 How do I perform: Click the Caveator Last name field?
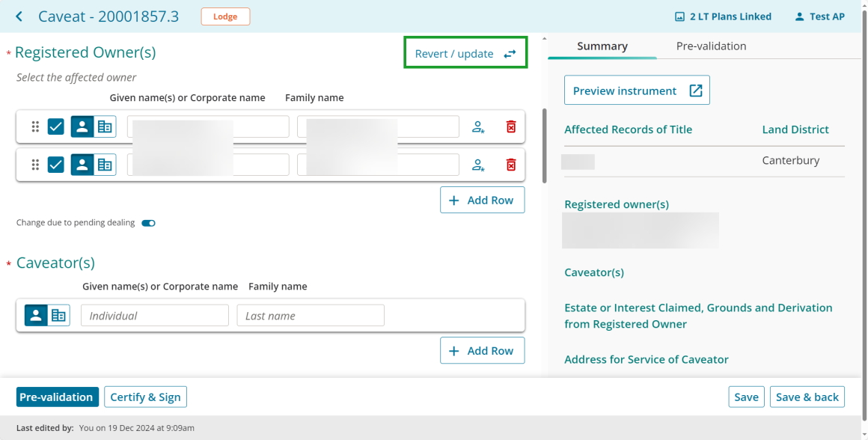coord(311,316)
